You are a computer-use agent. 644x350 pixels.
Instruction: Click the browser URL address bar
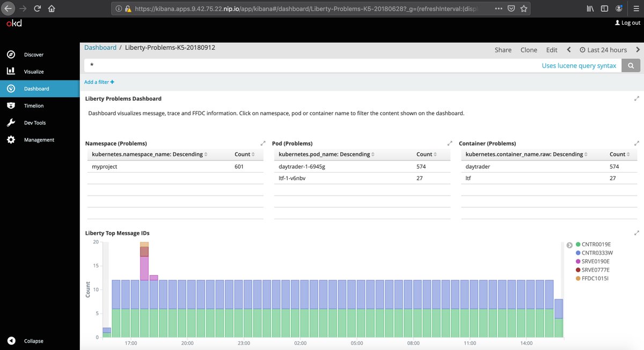[x=306, y=9]
